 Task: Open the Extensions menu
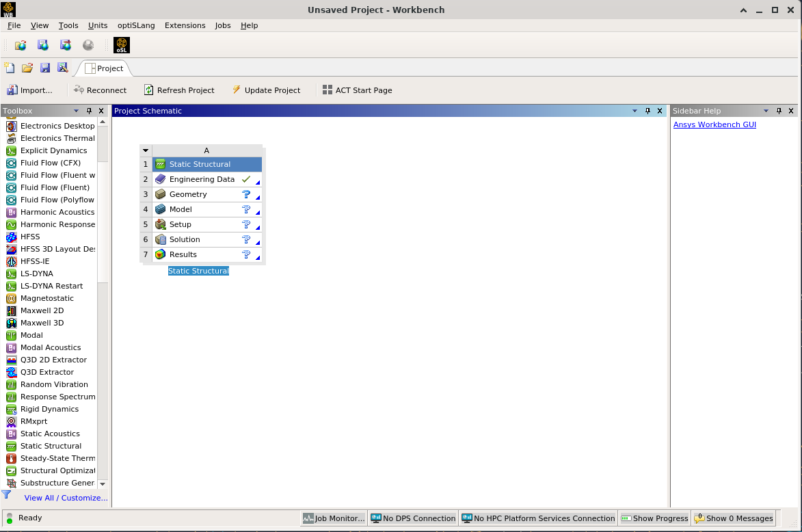pyautogui.click(x=185, y=25)
